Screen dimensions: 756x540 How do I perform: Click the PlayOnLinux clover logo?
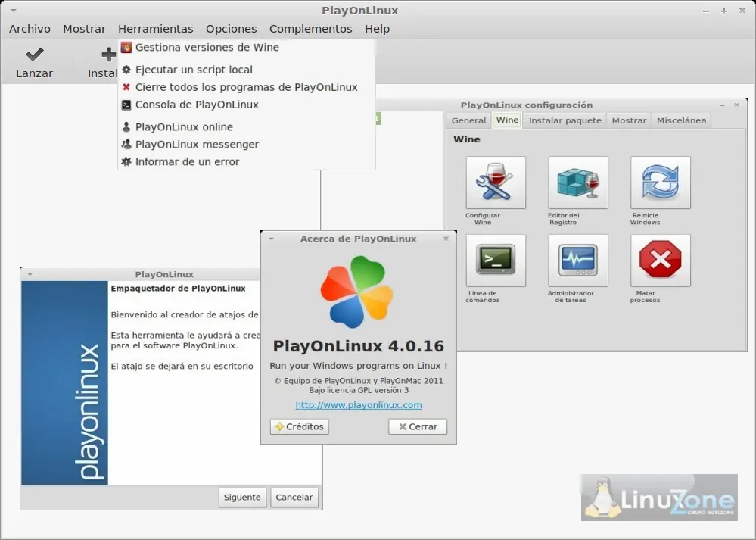[x=356, y=292]
